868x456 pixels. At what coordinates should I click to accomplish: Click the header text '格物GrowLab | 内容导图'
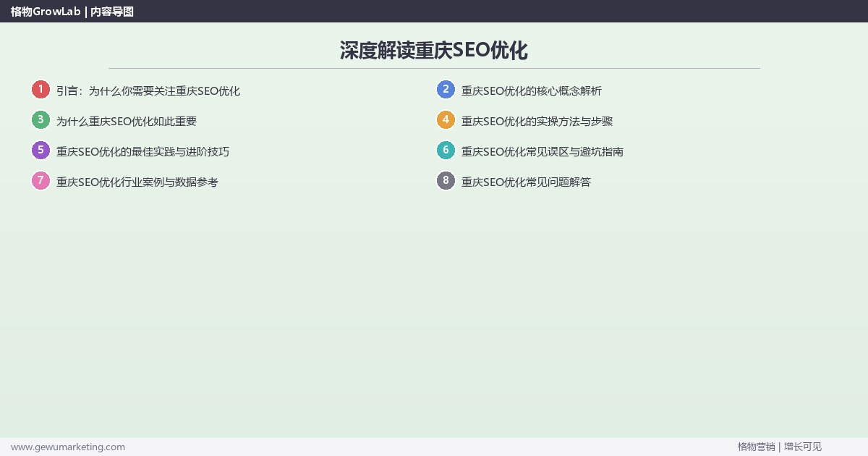tap(72, 12)
